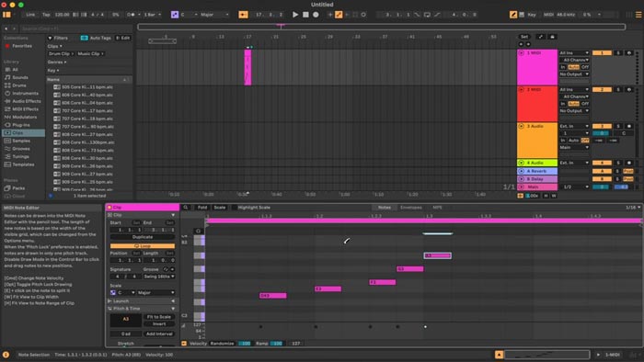
Task: Solo the 4 Audio track
Action: coord(618,163)
